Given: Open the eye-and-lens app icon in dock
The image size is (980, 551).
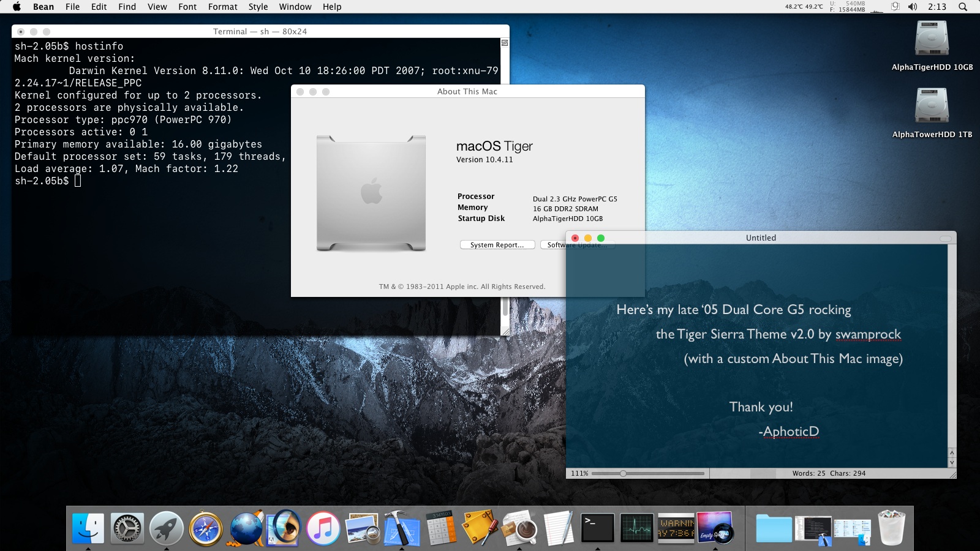Looking at the screenshot, I should coord(284,527).
